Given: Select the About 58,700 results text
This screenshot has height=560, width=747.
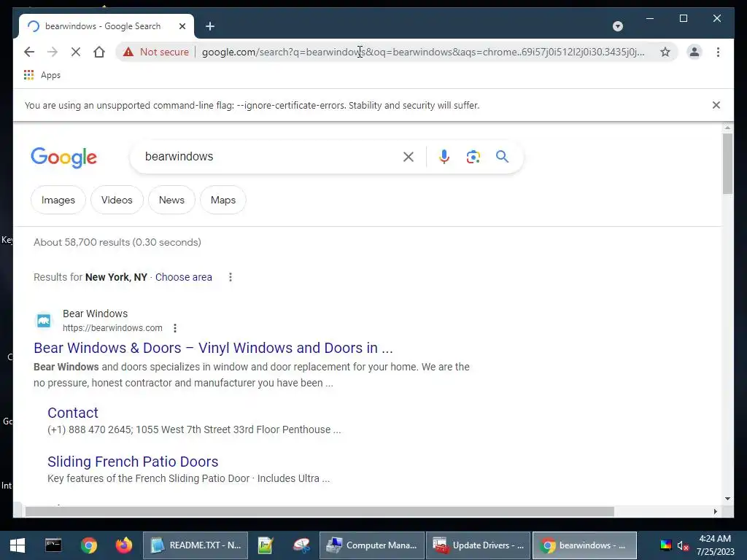Looking at the screenshot, I should click(x=117, y=242).
